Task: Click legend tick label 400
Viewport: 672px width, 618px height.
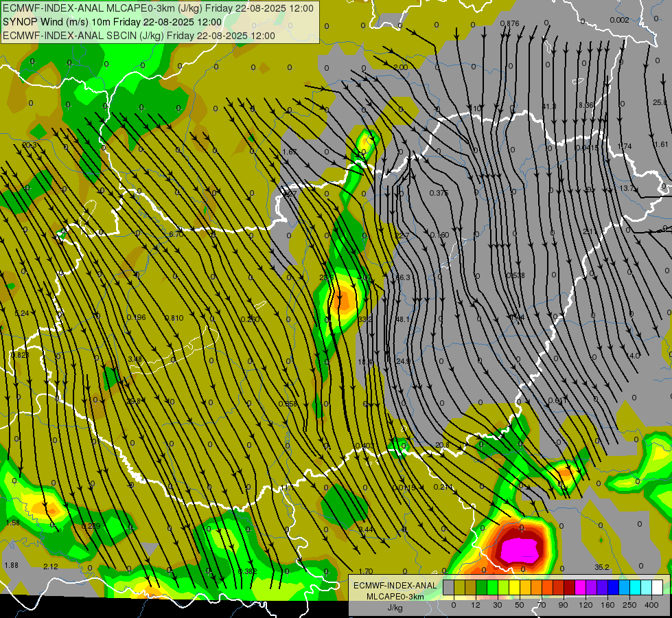Action: (x=651, y=605)
